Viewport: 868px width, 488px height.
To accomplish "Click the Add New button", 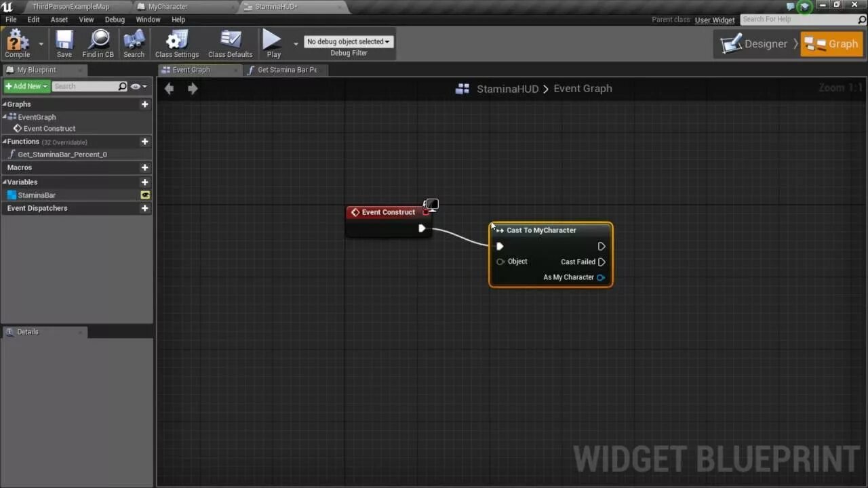I will point(26,86).
